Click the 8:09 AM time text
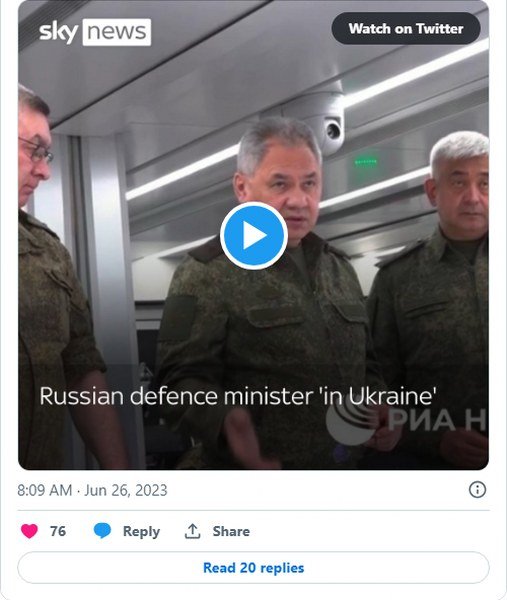Screen dimensions: 507x600 pos(45,490)
